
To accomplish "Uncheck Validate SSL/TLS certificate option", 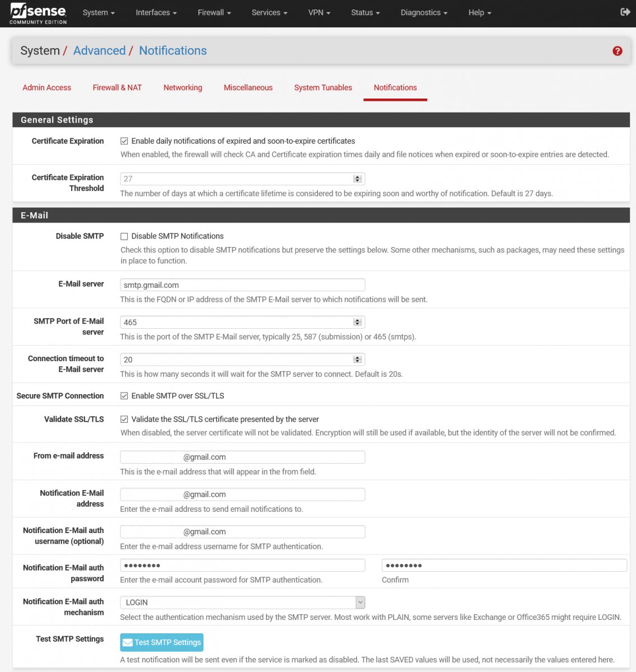I will click(x=124, y=419).
